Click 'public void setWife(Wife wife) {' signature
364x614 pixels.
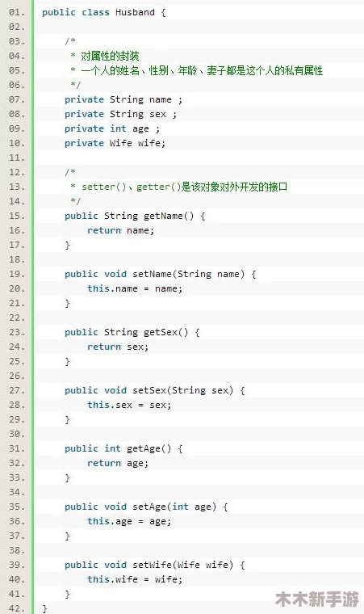click(155, 565)
